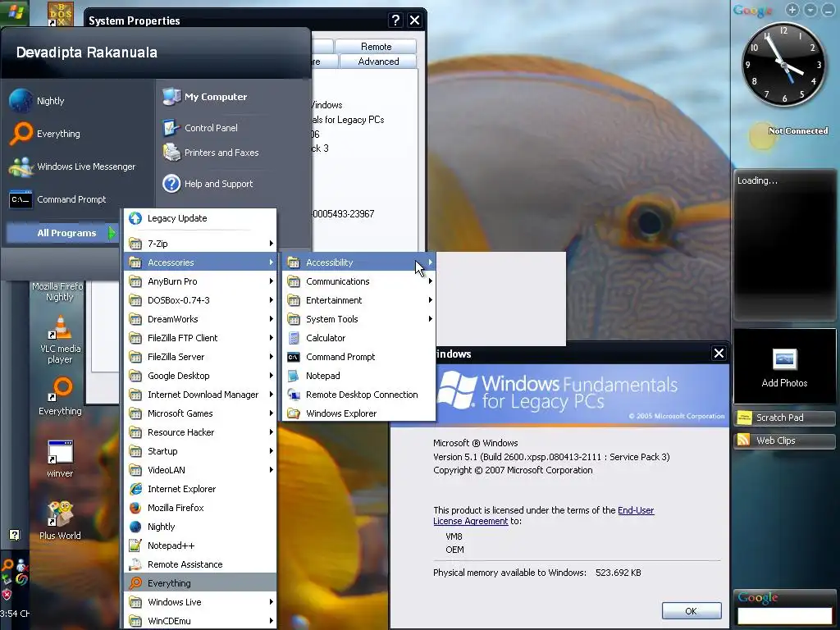Click the DOSBox desktop icon
840x630 pixels.
[61, 13]
